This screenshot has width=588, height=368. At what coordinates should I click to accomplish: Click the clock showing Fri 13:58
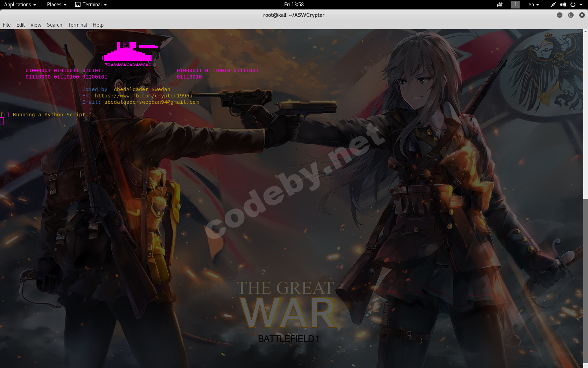pyautogui.click(x=294, y=5)
